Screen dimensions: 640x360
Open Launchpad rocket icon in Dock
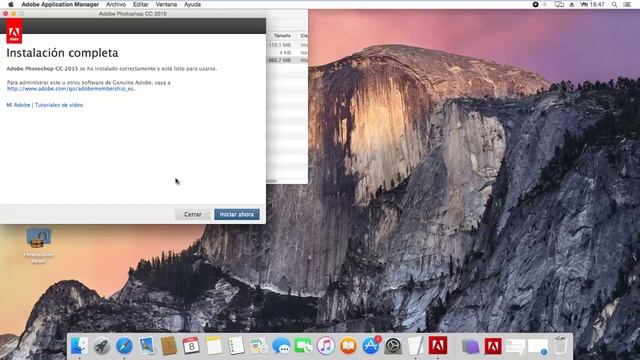(102, 346)
